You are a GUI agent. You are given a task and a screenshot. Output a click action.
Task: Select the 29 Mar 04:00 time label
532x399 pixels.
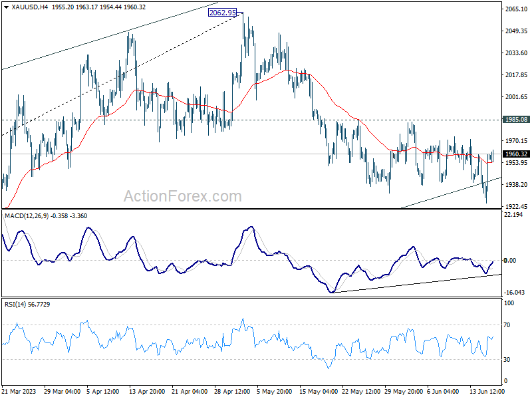click(62, 392)
